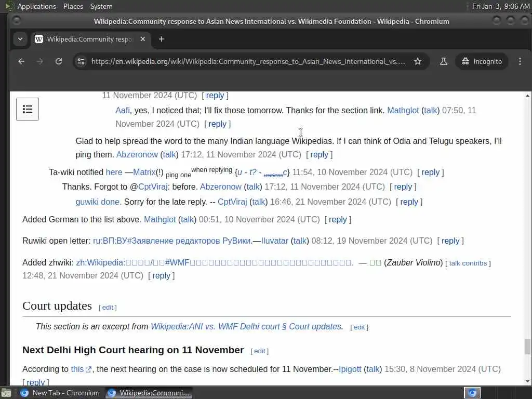Screen dimensions: 532x399
Task: Open the Applications menu
Action: (37, 6)
